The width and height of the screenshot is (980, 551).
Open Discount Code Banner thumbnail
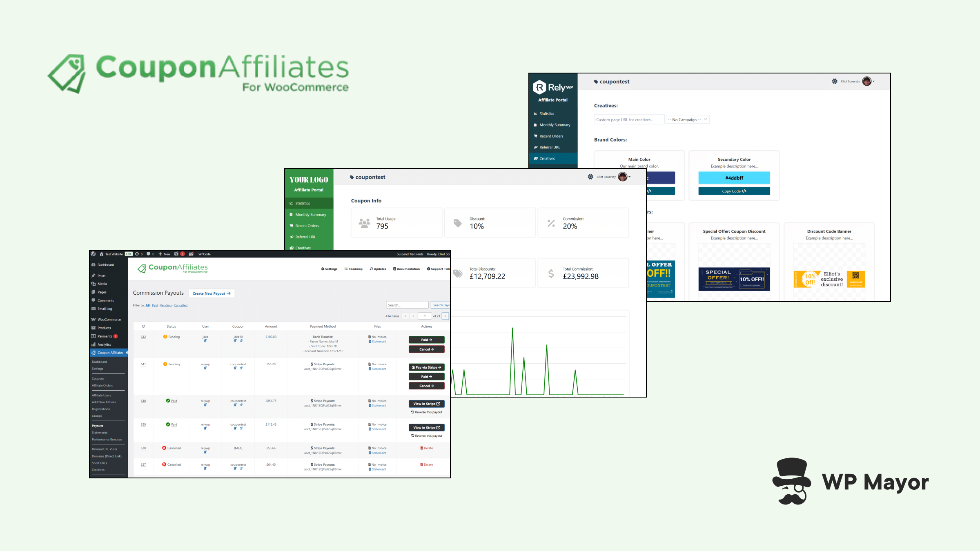tap(829, 279)
